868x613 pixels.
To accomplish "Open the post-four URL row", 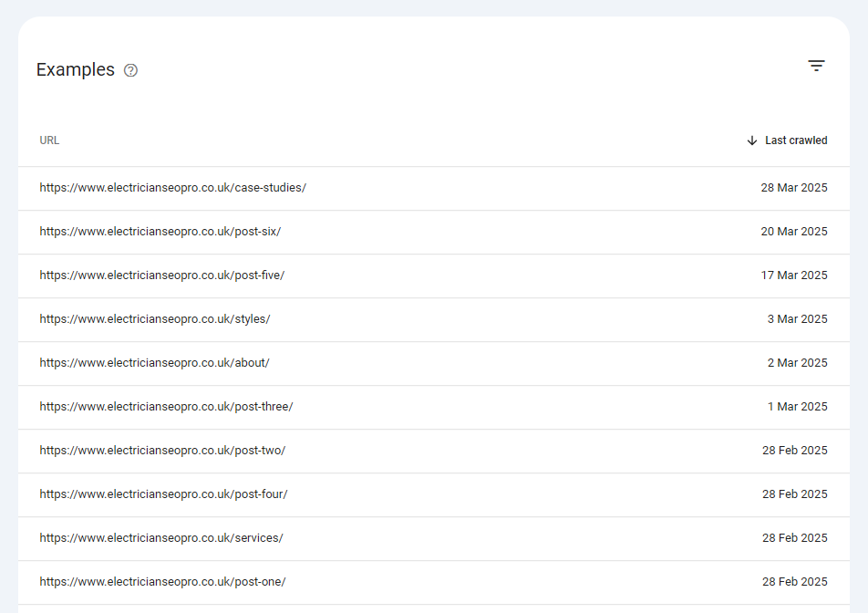I will pos(434,494).
